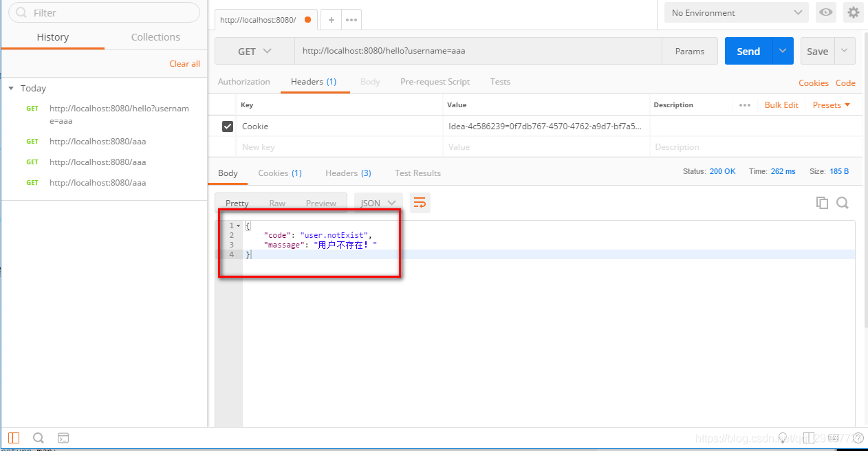Image resolution: width=868 pixels, height=451 pixels.
Task: Click the empty Value header field
Action: (547, 147)
